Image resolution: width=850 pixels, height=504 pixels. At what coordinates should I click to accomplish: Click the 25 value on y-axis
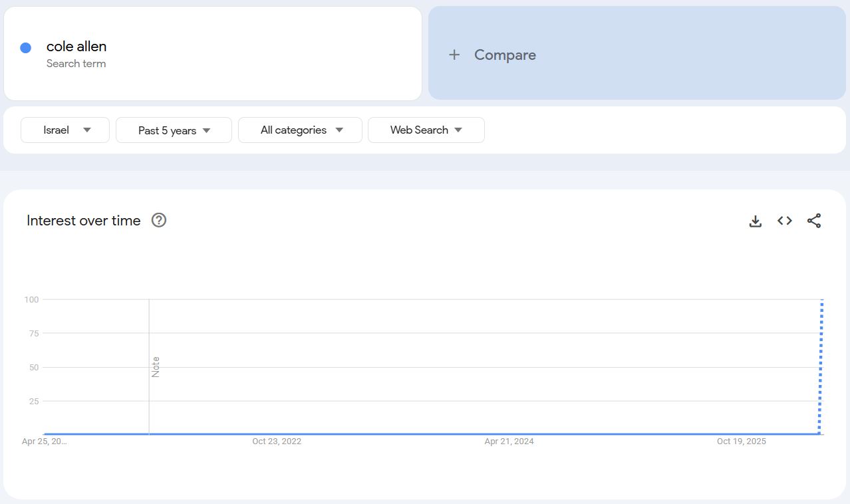34,402
